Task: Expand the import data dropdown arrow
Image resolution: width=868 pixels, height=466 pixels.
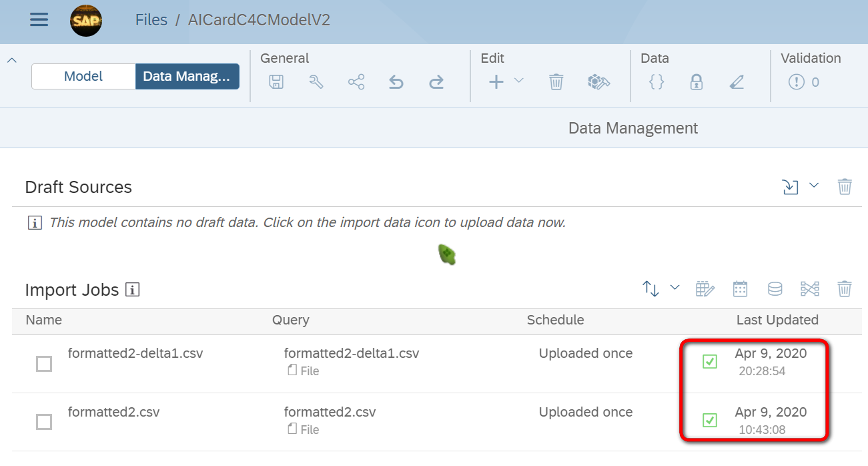Action: point(814,186)
